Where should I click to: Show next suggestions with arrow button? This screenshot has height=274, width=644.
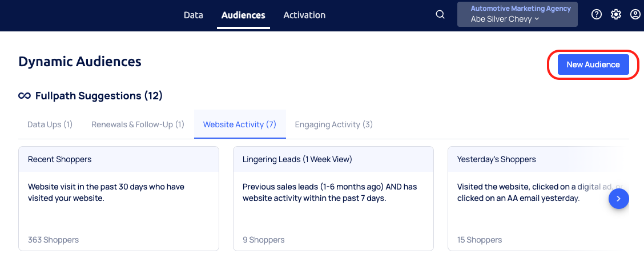click(619, 199)
